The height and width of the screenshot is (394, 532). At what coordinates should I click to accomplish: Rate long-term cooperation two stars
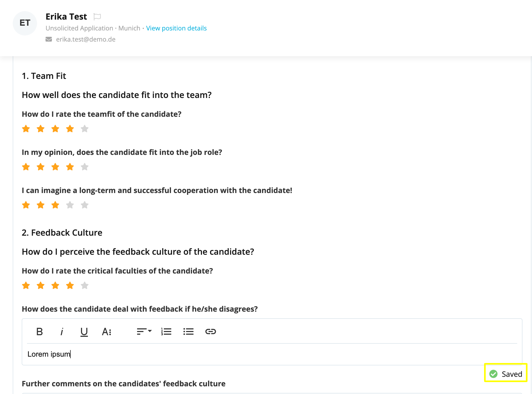pos(40,205)
